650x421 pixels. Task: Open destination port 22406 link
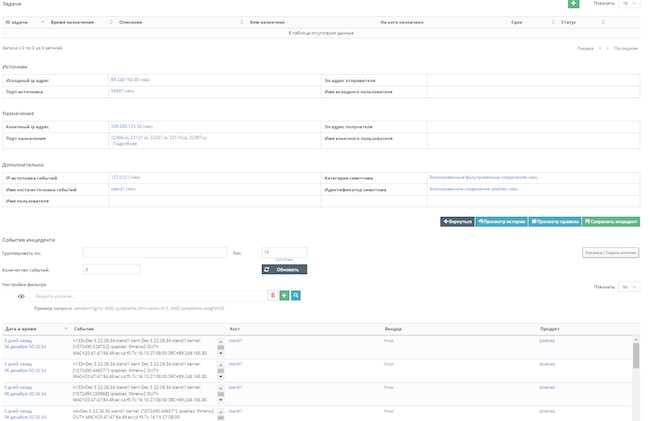(117, 137)
